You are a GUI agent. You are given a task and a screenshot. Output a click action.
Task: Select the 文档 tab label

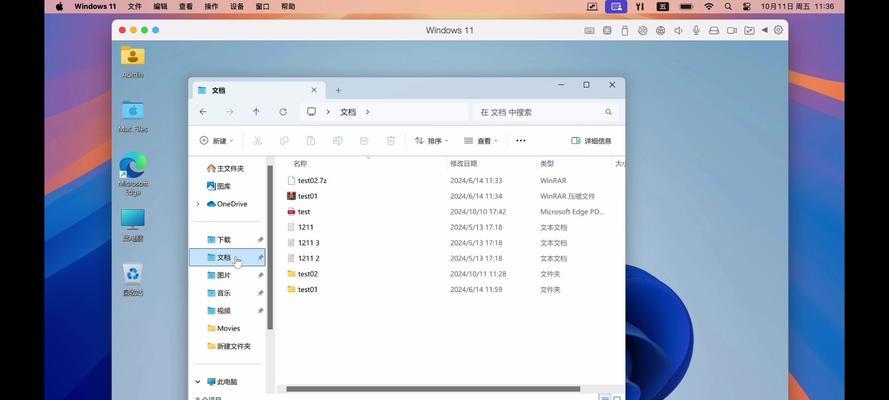coord(219,91)
